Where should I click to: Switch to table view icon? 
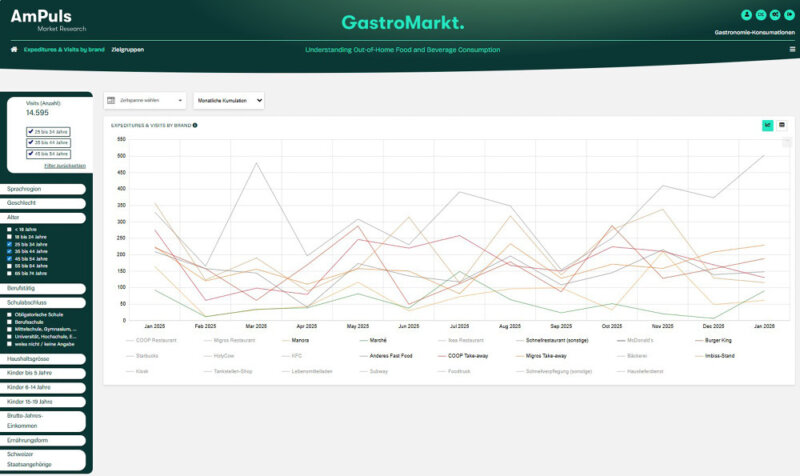tap(782, 126)
